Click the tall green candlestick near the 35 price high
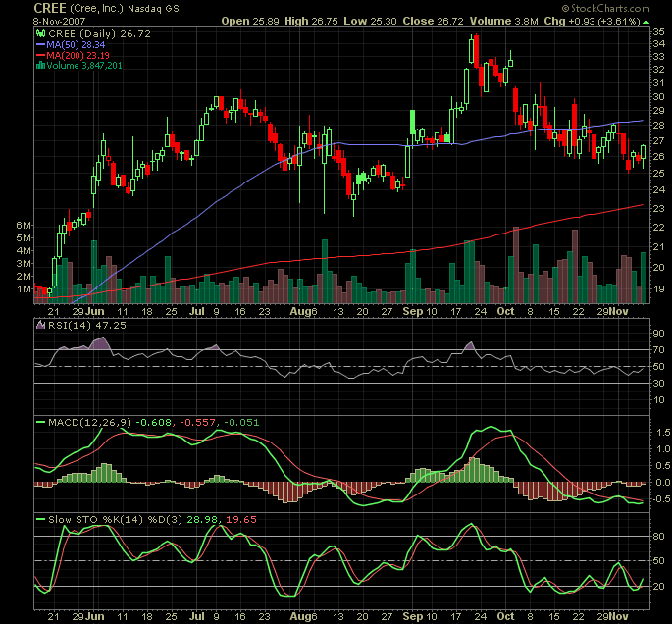Image resolution: width=672 pixels, height=624 pixels. (472, 49)
